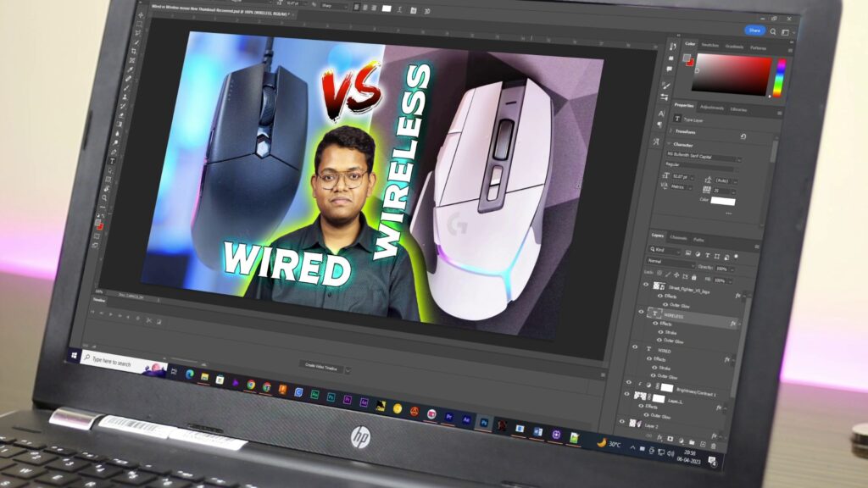Open Windows Start menu
This screenshot has width=868, height=488.
coord(74,355)
